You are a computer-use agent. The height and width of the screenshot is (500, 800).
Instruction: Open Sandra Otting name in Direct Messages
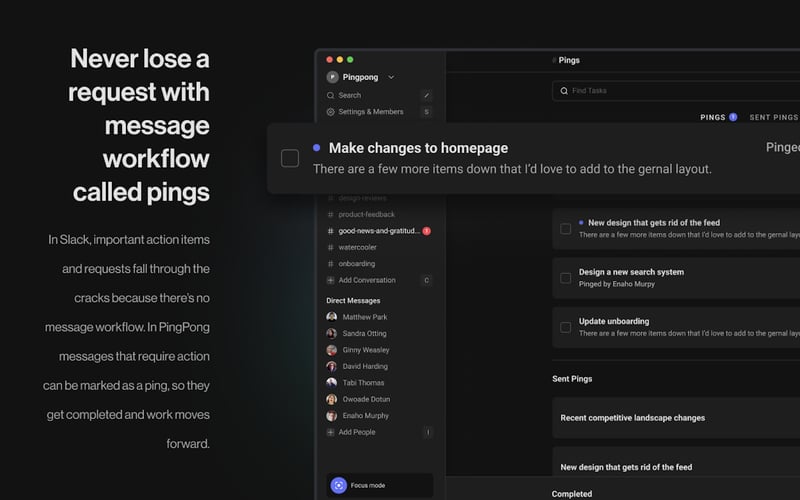364,333
